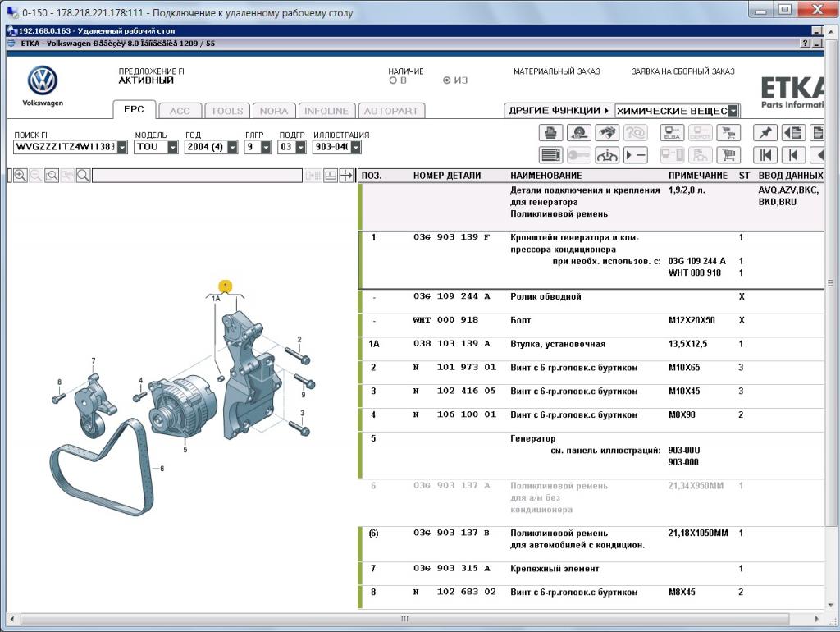The height and width of the screenshot is (632, 840).
Task: Expand the ХИМИЧЕСКИЕ ВЕЩЕС dropdown arrow
Action: click(733, 111)
